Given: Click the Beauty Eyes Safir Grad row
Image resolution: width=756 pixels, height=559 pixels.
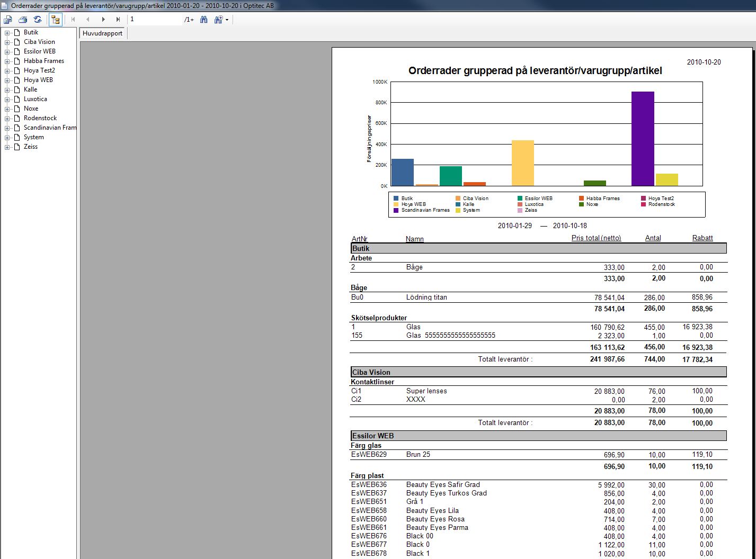Looking at the screenshot, I should click(539, 485).
